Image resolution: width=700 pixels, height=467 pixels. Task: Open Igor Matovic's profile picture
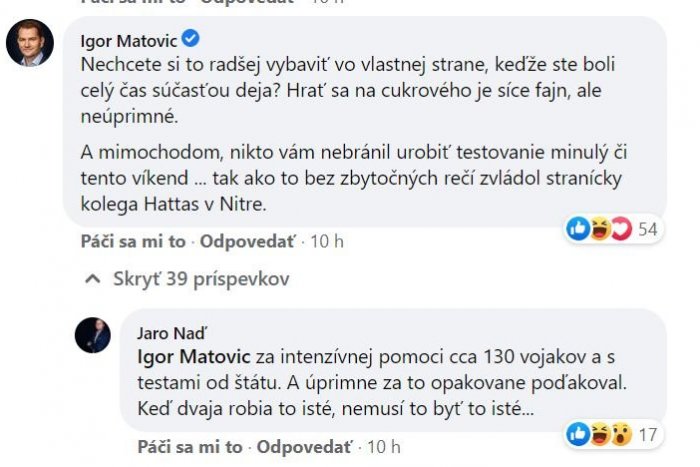pyautogui.click(x=29, y=42)
